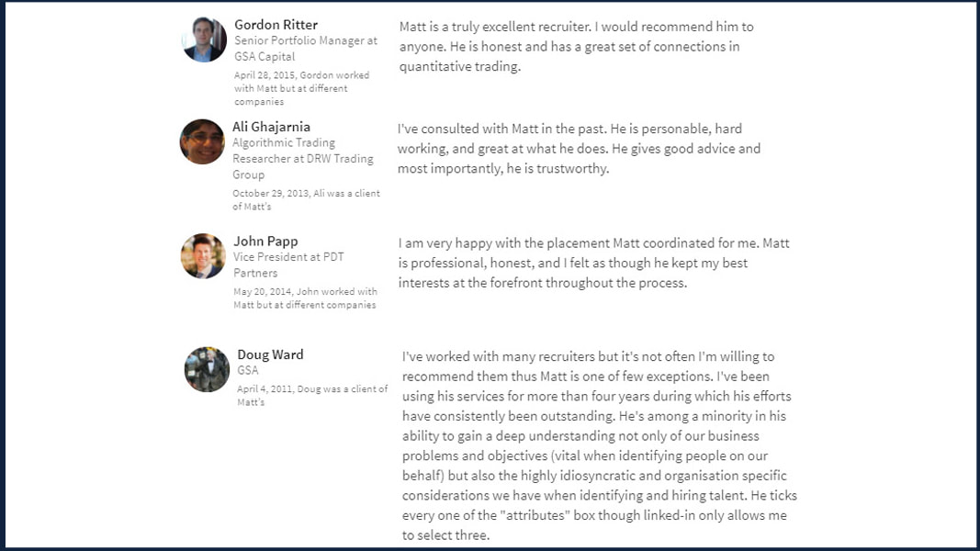Click the name Ali Ghajarnia

(x=271, y=127)
